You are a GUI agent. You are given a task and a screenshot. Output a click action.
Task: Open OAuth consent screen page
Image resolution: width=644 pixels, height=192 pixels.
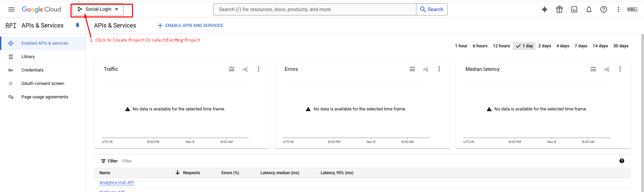(43, 84)
